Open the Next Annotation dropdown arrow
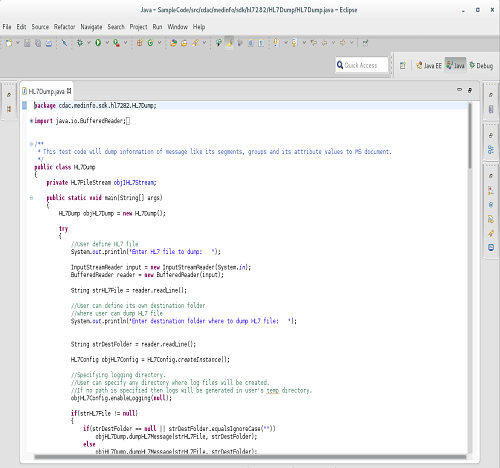The height and width of the screenshot is (468, 500). point(286,43)
